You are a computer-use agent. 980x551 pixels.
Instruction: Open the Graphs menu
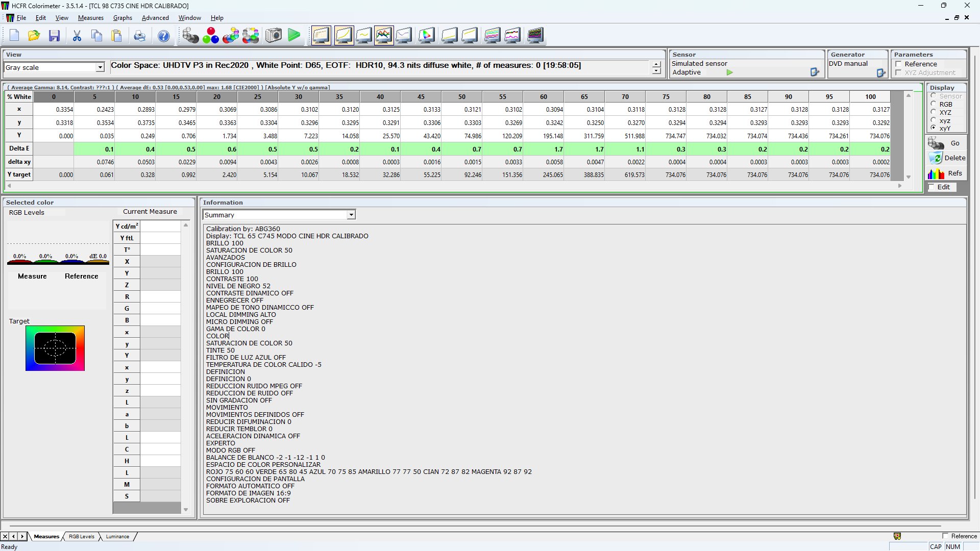(122, 18)
